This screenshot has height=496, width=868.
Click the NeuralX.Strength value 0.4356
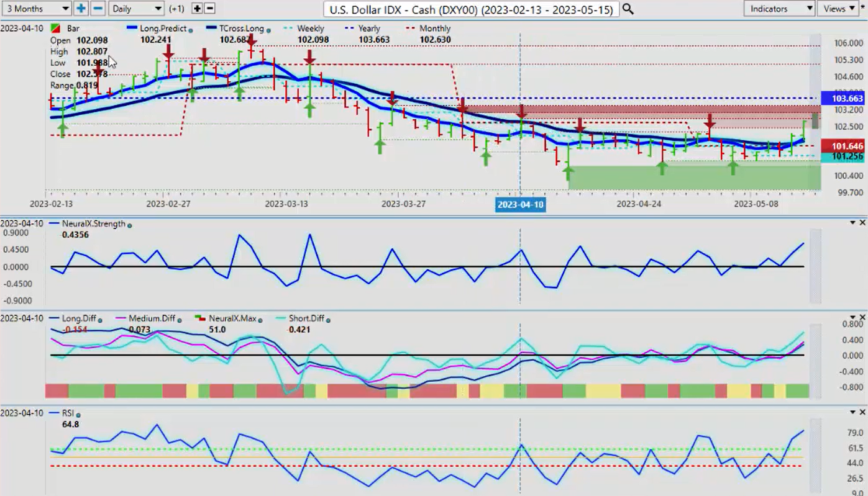pos(75,235)
